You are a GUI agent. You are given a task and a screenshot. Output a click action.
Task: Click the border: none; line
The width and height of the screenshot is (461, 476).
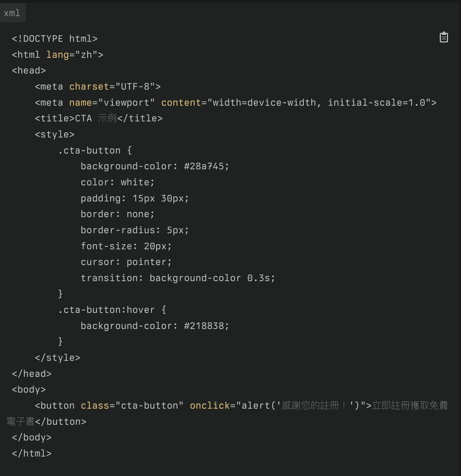118,214
